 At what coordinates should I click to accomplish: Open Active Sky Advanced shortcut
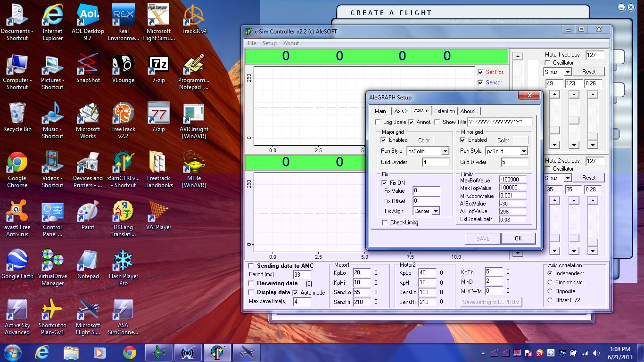click(x=17, y=311)
